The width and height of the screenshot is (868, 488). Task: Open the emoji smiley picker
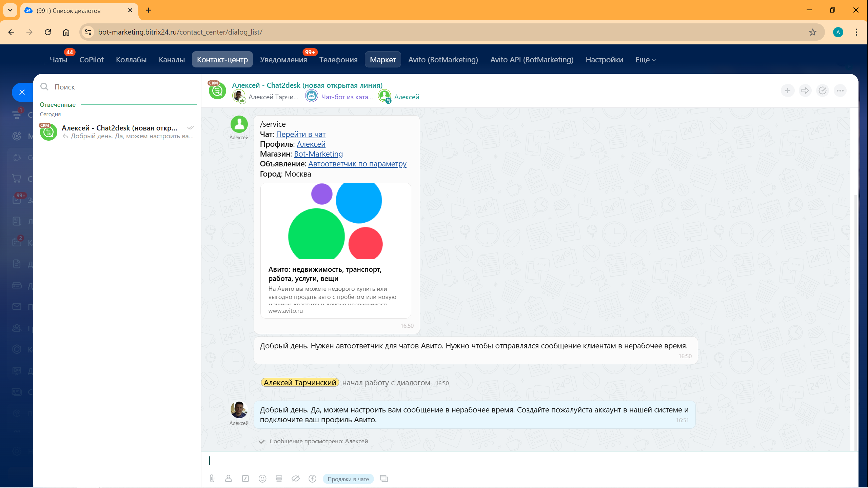click(x=262, y=479)
